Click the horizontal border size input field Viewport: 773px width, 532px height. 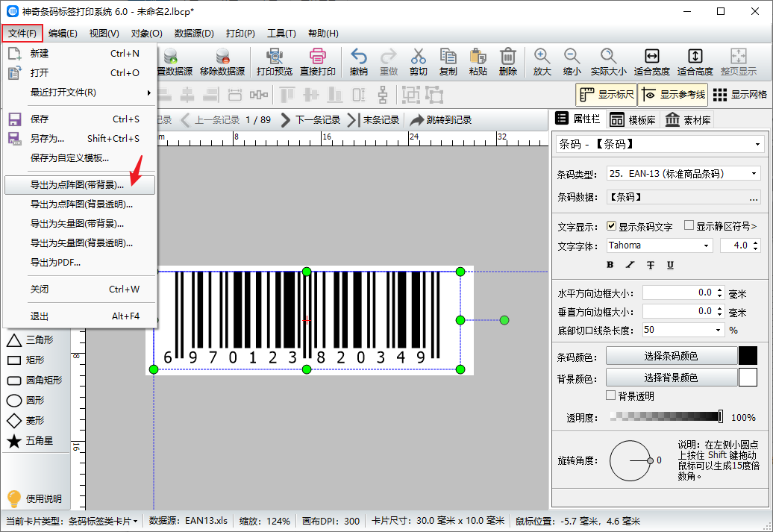click(x=679, y=293)
